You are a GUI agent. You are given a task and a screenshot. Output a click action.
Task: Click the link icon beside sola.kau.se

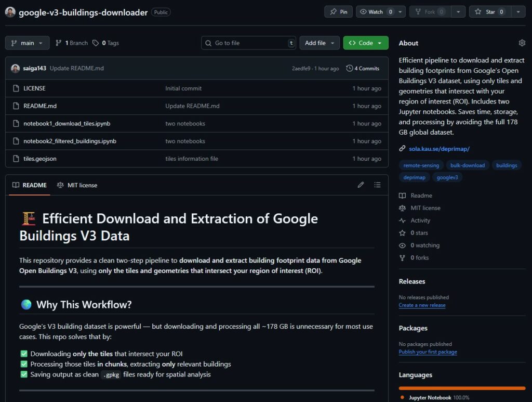(402, 148)
